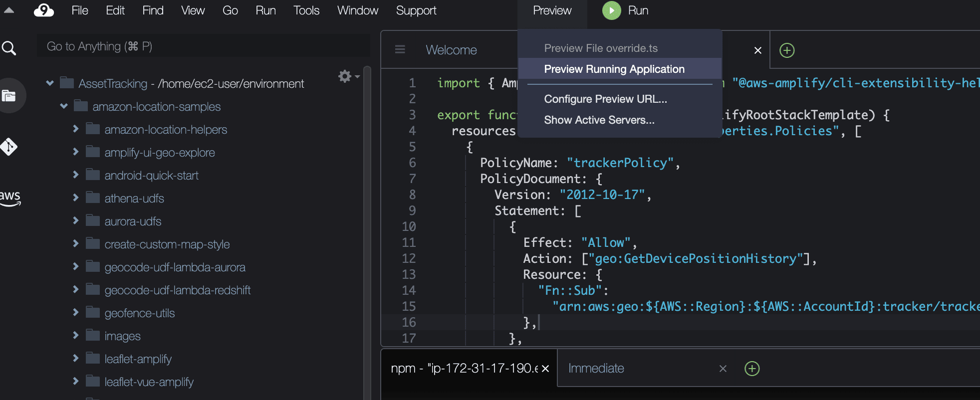Click line number 1 in the gutter

pyautogui.click(x=412, y=83)
